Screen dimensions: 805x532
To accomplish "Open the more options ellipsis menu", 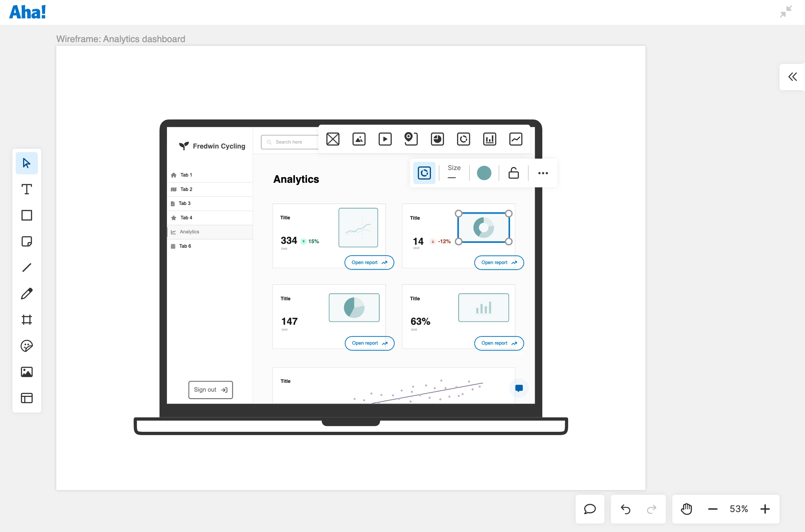I will point(543,173).
